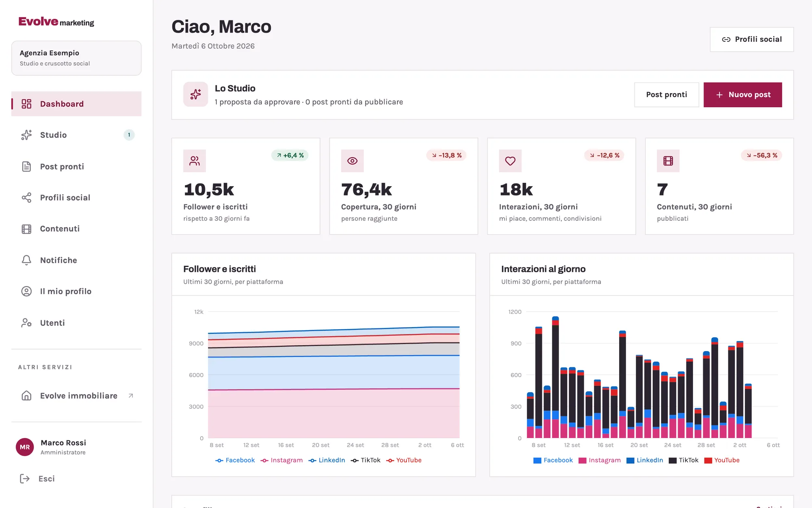The height and width of the screenshot is (508, 812).
Task: Toggle Facebook series in follower chart legend
Action: [x=235, y=460]
